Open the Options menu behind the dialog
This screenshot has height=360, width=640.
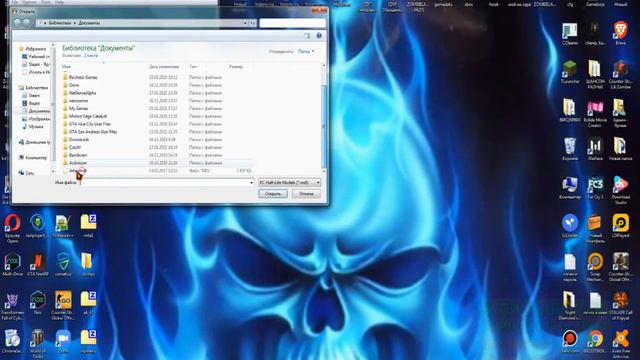click(29, 2)
